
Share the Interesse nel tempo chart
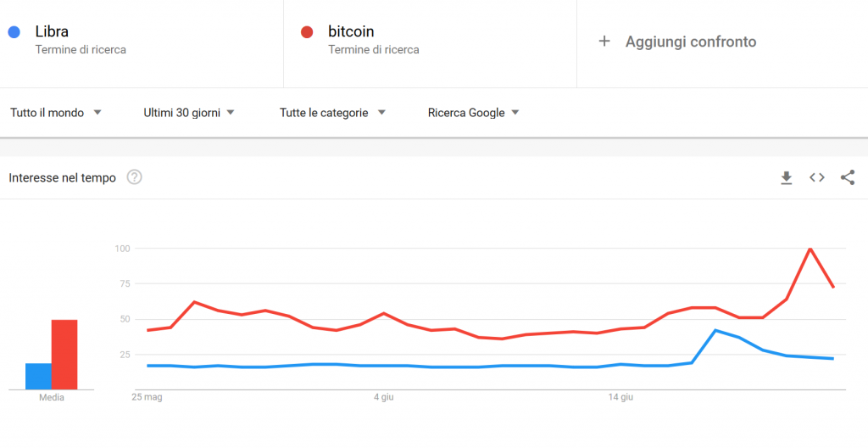848,177
